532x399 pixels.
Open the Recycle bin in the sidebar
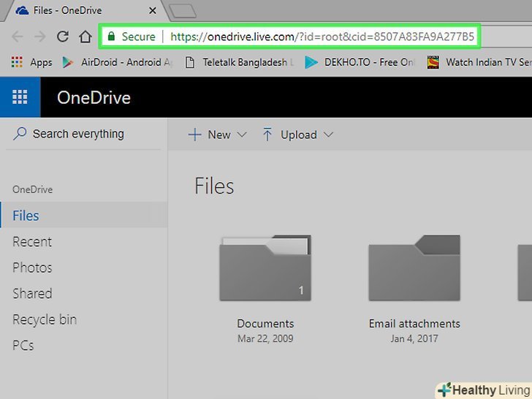pos(45,319)
